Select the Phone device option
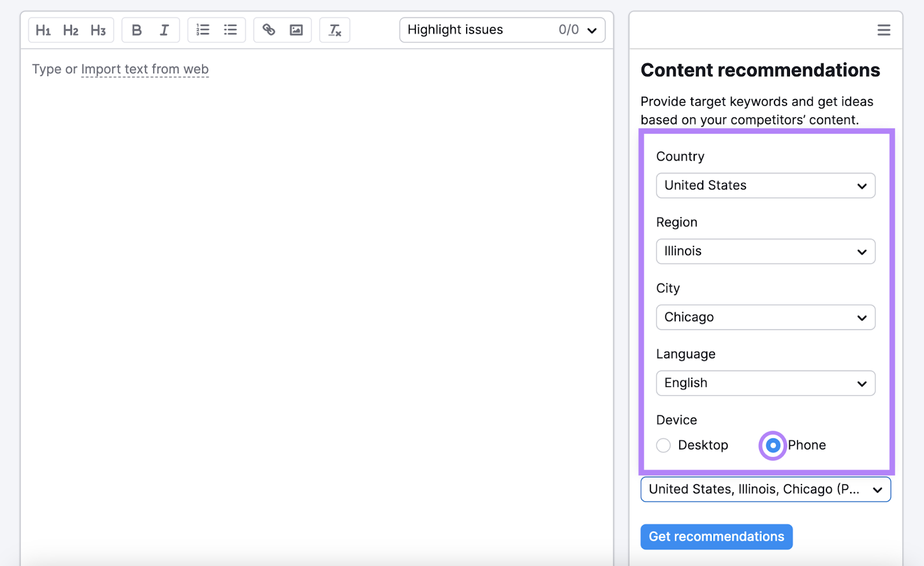Viewport: 924px width, 566px height. pyautogui.click(x=772, y=445)
